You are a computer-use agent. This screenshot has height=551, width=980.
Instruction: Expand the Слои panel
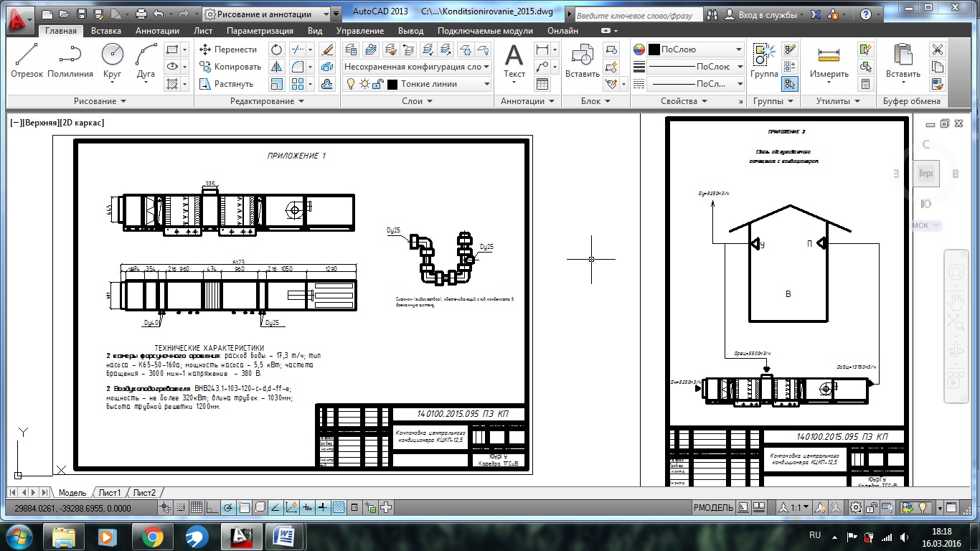[x=417, y=101]
